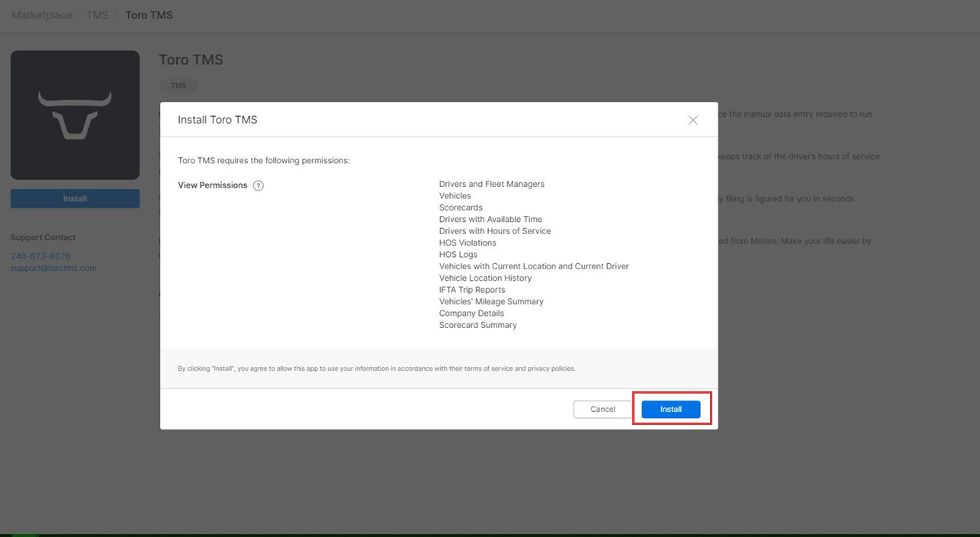The image size is (980, 537).
Task: Select 'Drivers and Fleet Managers' permission text
Action: pos(492,184)
